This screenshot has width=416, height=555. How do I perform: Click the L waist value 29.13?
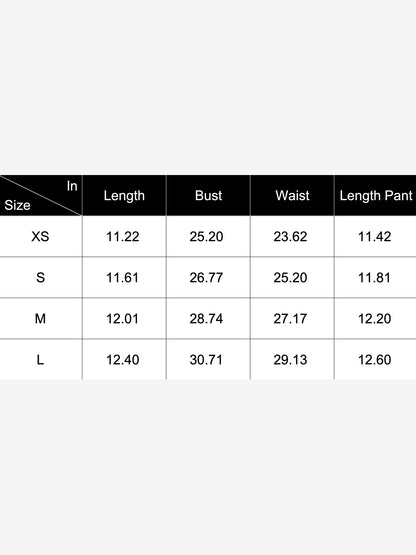(290, 360)
